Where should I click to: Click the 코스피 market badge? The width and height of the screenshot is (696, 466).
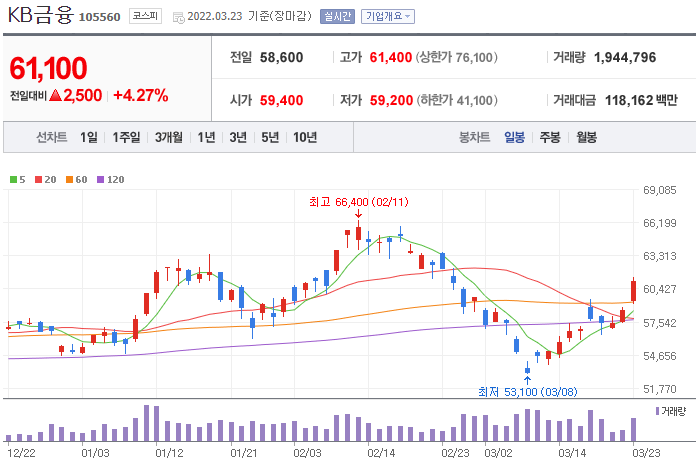pyautogui.click(x=145, y=16)
